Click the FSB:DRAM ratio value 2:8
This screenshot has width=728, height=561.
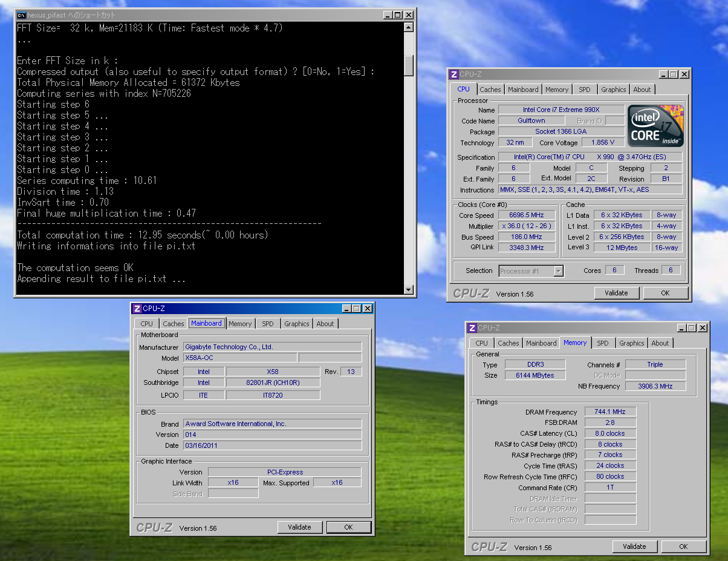tap(610, 422)
